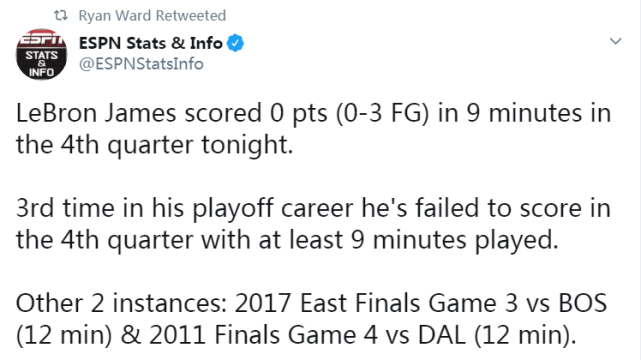The image size is (641, 360).
Task: Click the "3rd time in his playoff career" text
Action: click(185, 208)
